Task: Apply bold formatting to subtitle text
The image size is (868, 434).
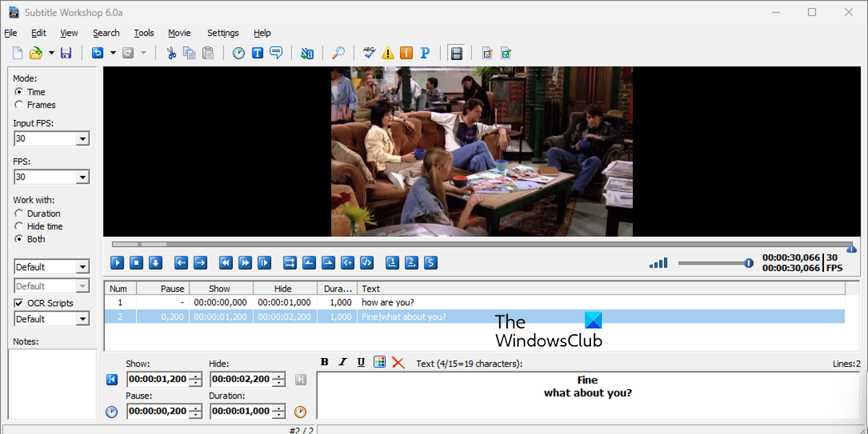Action: (x=325, y=362)
